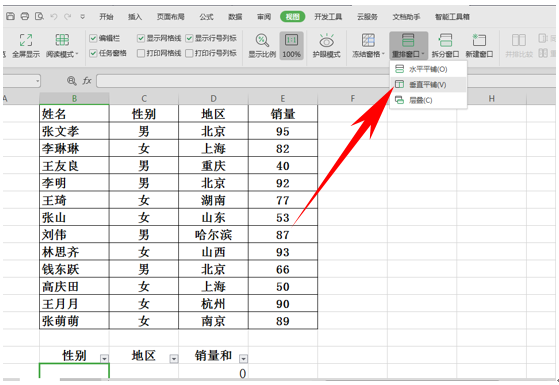Click cell containing 张文孝
This screenshot has height=385, width=559.
[74, 131]
